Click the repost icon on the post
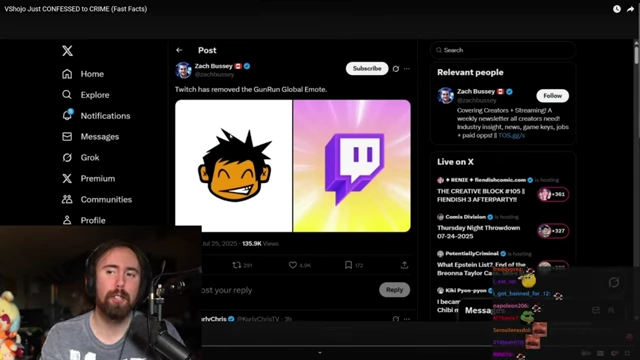This screenshot has width=640, height=360. [236, 265]
